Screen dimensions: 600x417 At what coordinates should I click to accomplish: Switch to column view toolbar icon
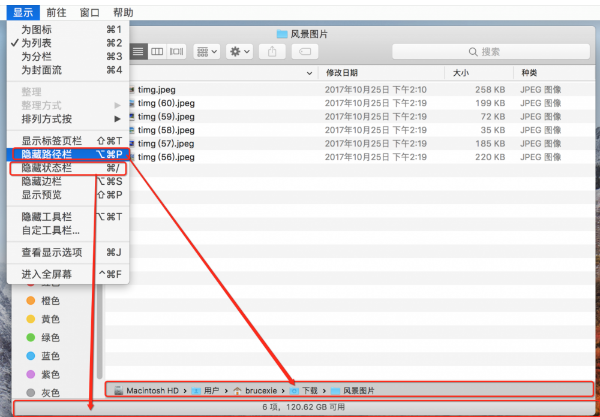coord(157,51)
